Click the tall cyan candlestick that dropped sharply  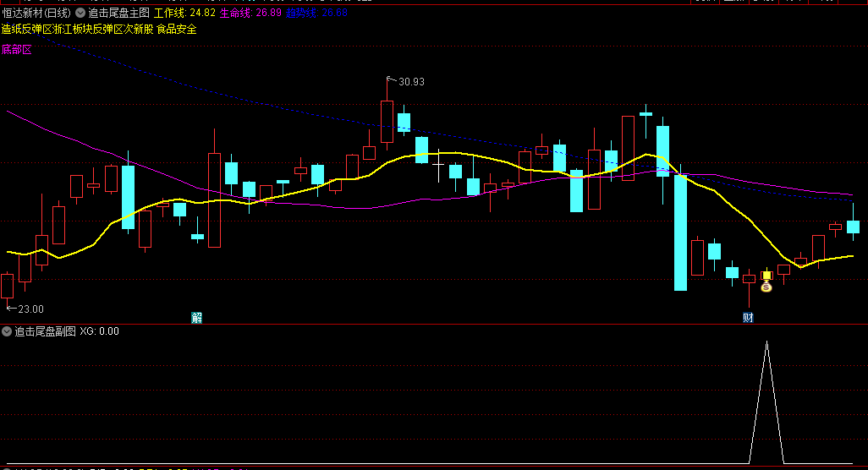(680, 232)
